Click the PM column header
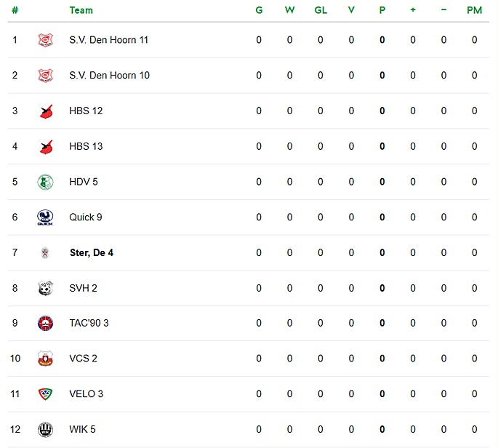 (x=474, y=10)
